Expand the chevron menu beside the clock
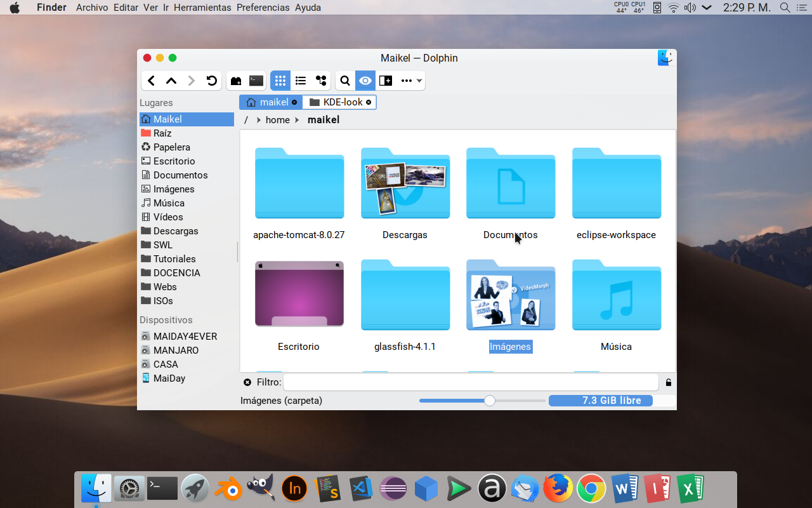812x508 pixels. 707,8
